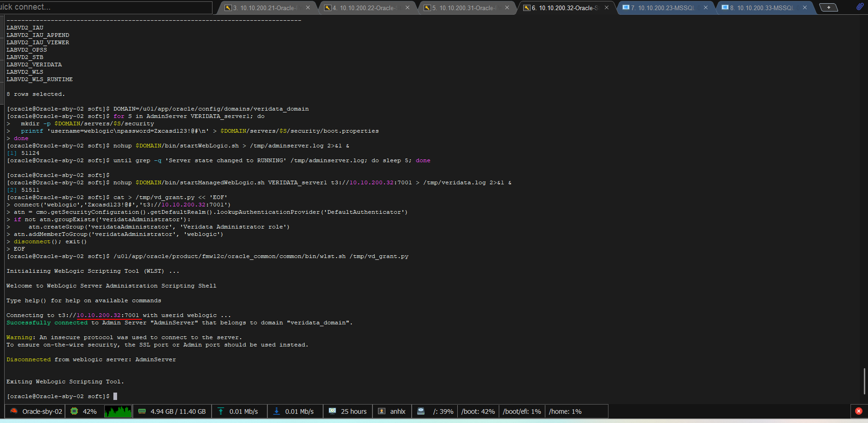Select the active tab 6 10.10.200.32-Oracle
This screenshot has height=423, width=868.
pyautogui.click(x=566, y=8)
